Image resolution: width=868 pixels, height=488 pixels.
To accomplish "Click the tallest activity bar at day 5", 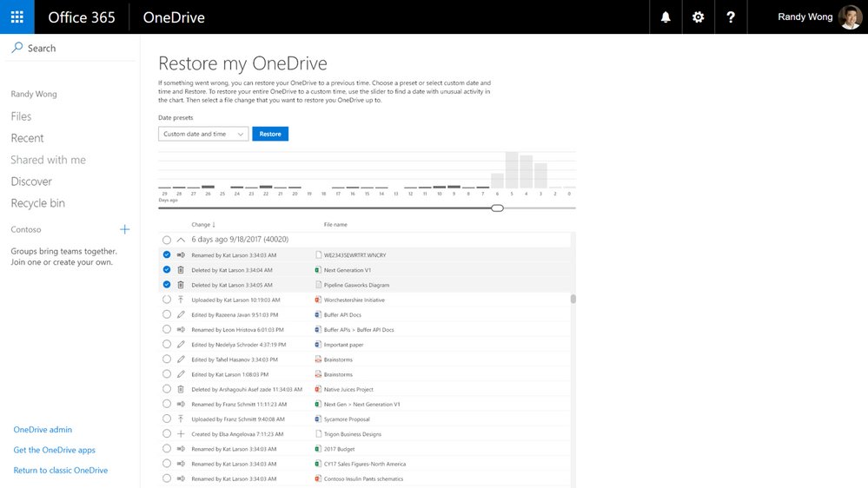I will pyautogui.click(x=512, y=170).
